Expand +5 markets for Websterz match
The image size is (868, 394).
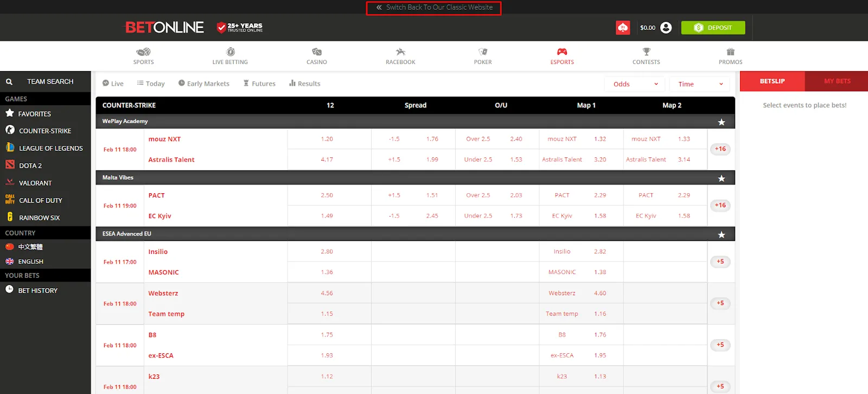coord(720,303)
